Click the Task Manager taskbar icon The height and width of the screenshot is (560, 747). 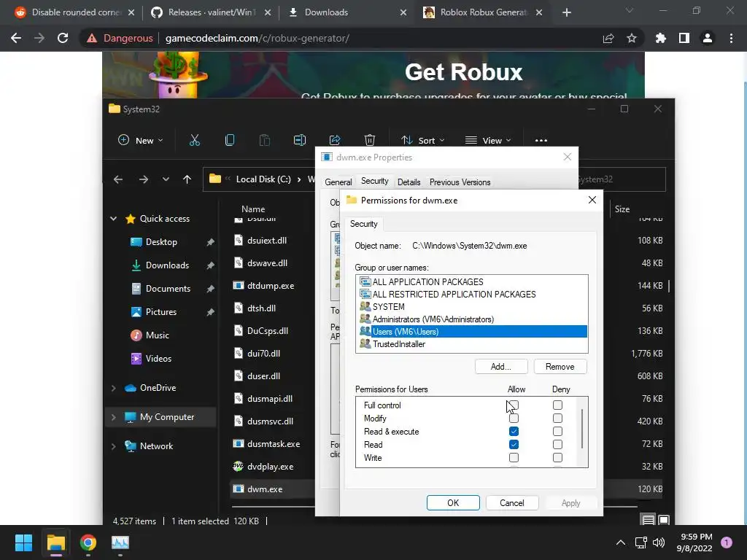(x=120, y=542)
